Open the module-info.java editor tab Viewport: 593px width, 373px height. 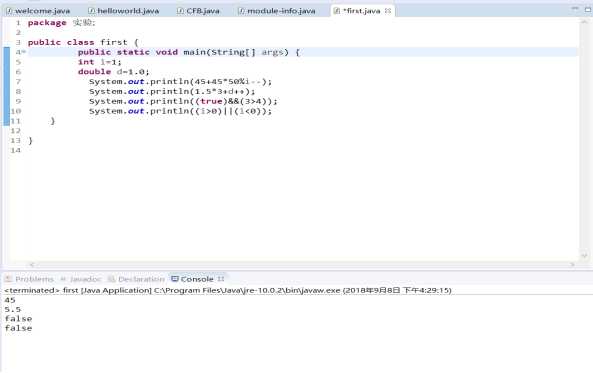(277, 11)
